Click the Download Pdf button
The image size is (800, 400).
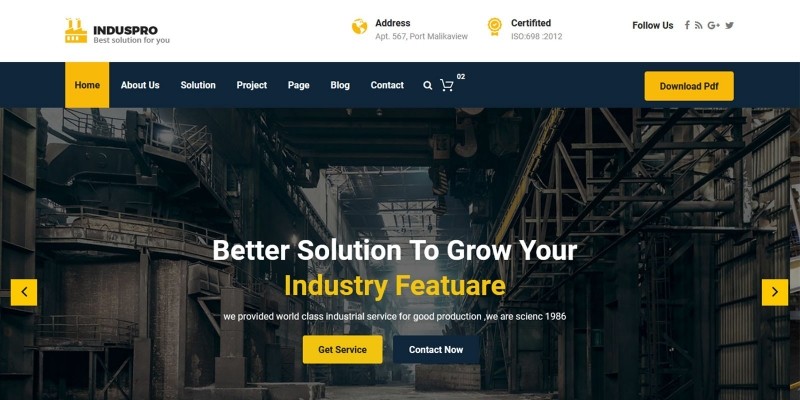(x=689, y=86)
